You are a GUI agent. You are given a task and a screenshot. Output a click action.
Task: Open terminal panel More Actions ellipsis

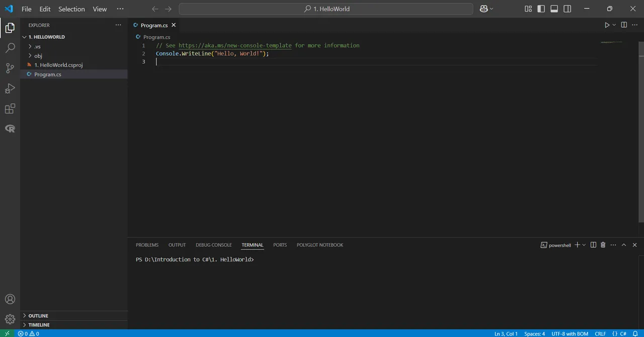613,245
